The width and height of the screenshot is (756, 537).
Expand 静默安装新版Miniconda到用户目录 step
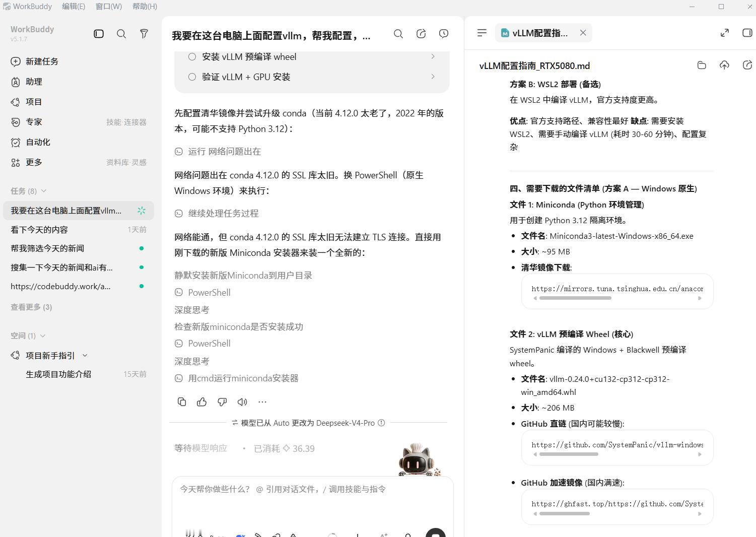tap(243, 276)
